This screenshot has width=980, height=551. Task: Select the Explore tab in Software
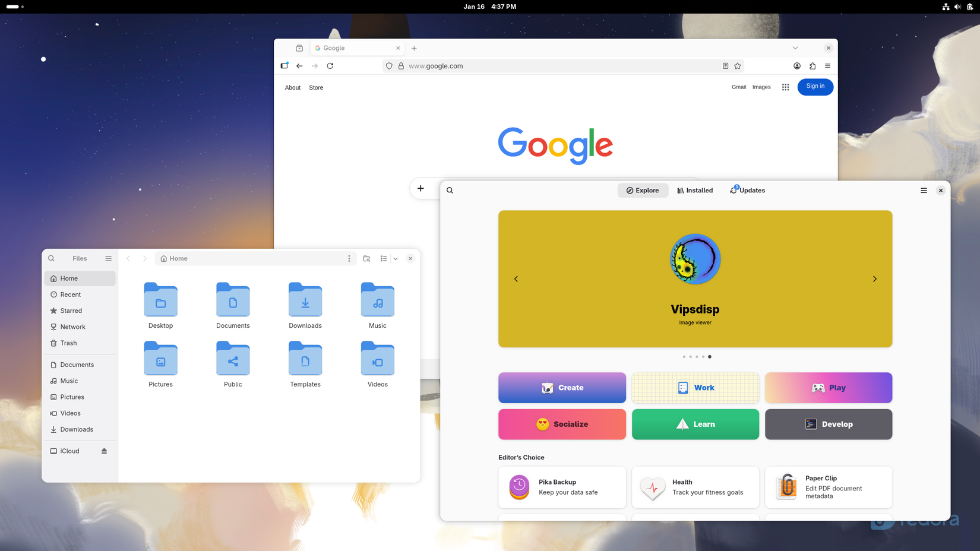click(643, 191)
